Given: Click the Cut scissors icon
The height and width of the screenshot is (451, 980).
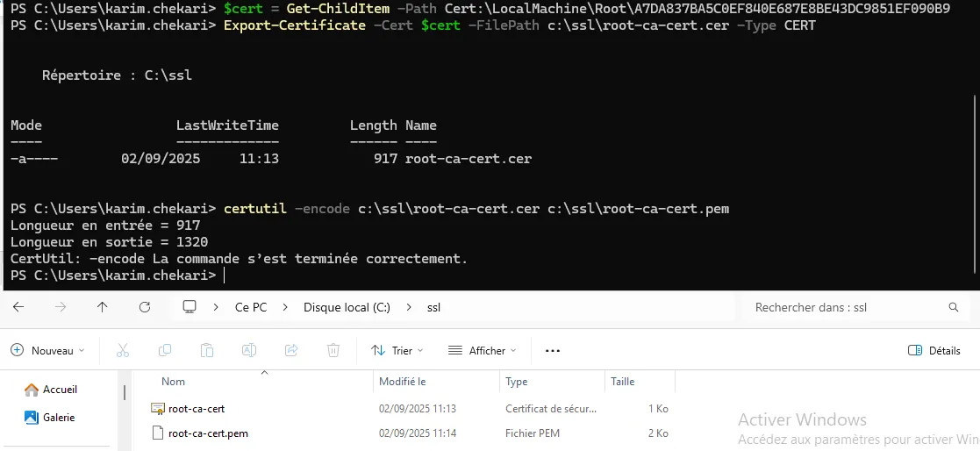Looking at the screenshot, I should coord(123,350).
